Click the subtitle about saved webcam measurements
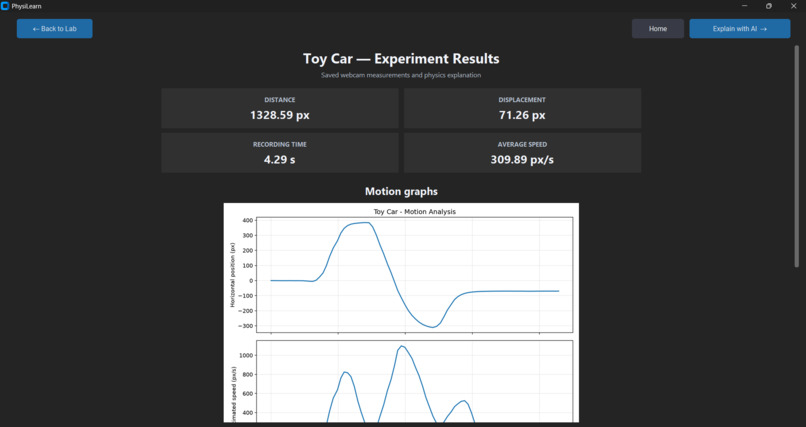The image size is (806, 427). tap(401, 75)
